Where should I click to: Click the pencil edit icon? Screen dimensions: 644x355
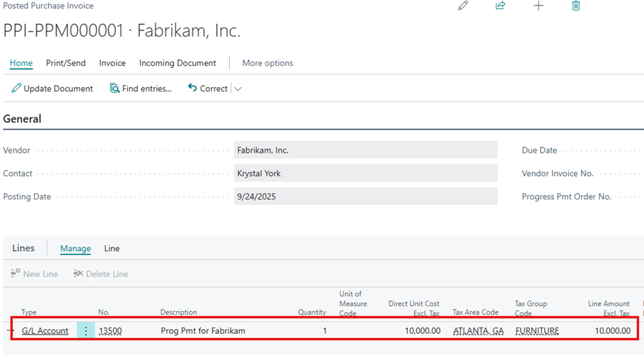point(463,6)
